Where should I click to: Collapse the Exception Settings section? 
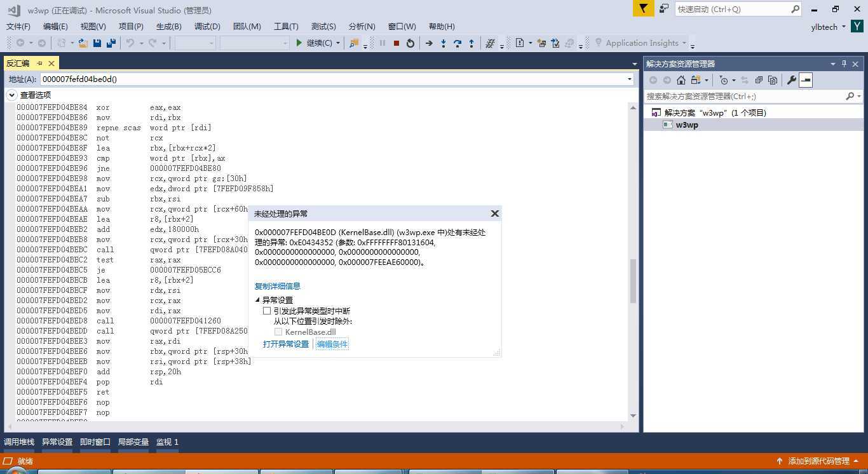click(x=258, y=300)
